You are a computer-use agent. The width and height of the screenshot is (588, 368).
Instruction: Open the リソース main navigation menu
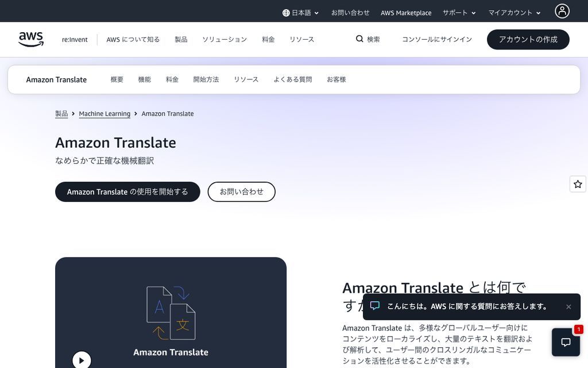[x=302, y=40]
